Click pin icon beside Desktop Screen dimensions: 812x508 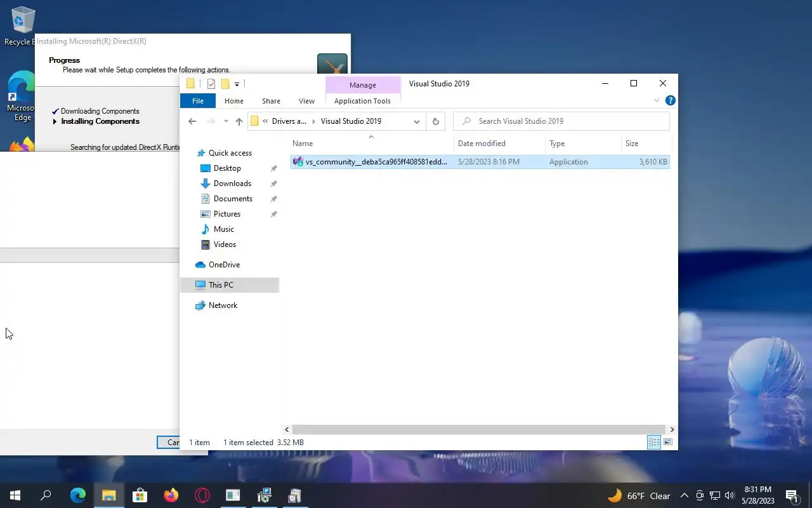pos(273,168)
